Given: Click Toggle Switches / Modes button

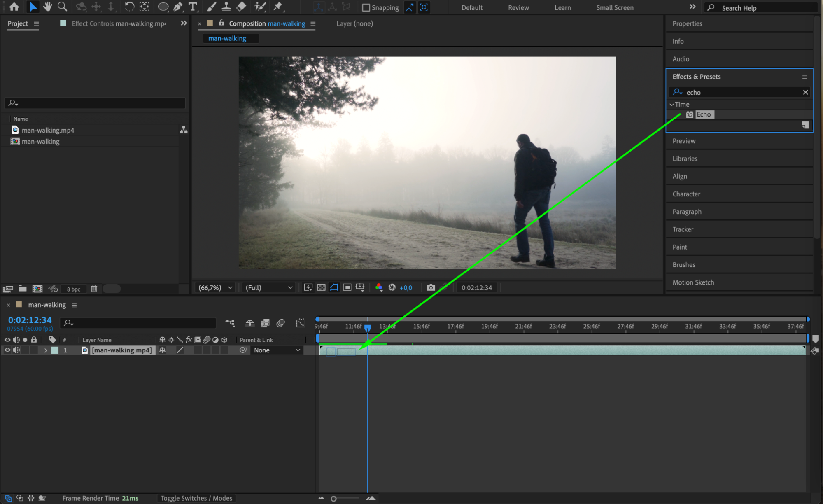Looking at the screenshot, I should pyautogui.click(x=196, y=498).
